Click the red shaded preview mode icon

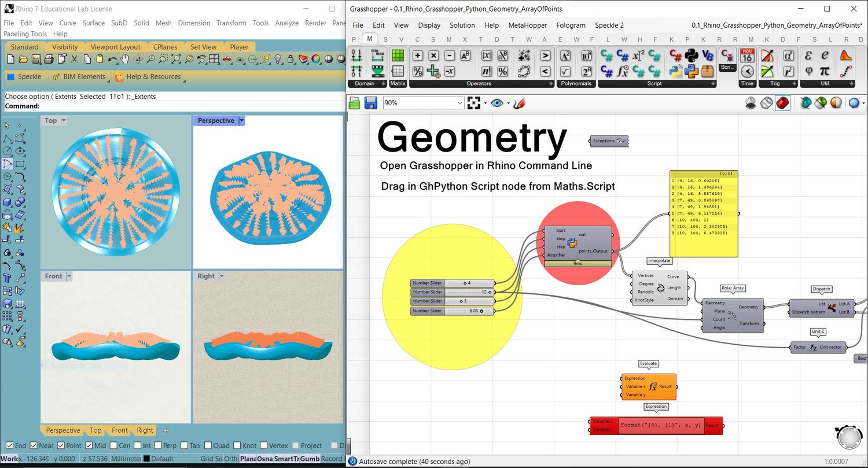[782, 103]
